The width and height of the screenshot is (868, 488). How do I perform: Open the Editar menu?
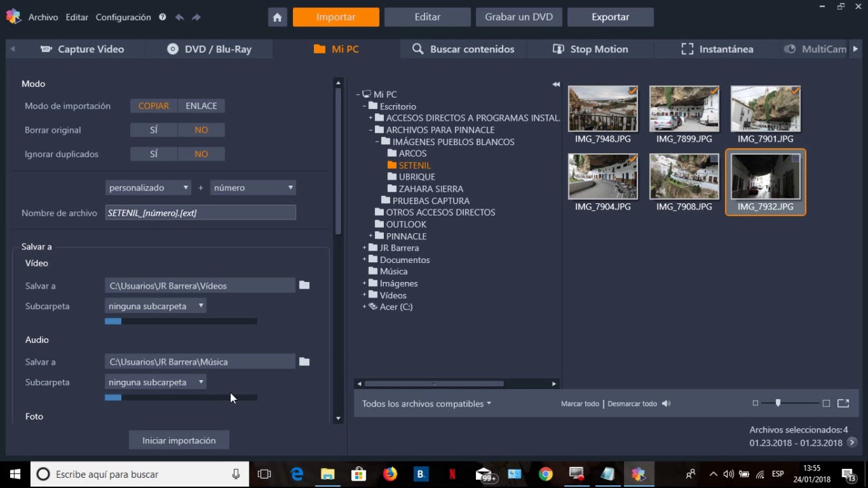(x=77, y=17)
